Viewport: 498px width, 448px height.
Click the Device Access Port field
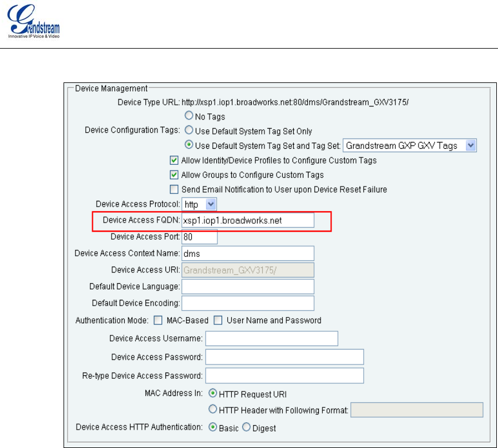(199, 236)
